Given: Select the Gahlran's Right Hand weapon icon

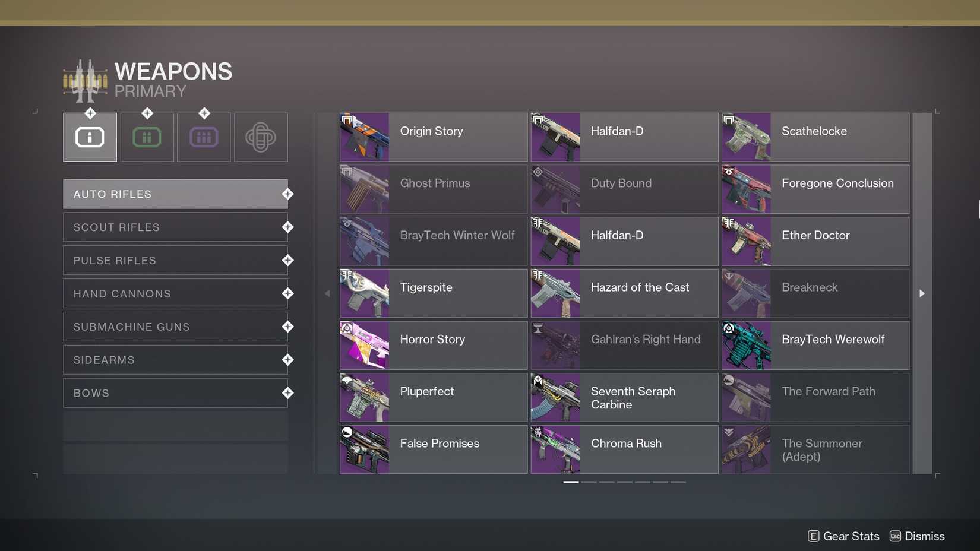Looking at the screenshot, I should click(x=555, y=346).
